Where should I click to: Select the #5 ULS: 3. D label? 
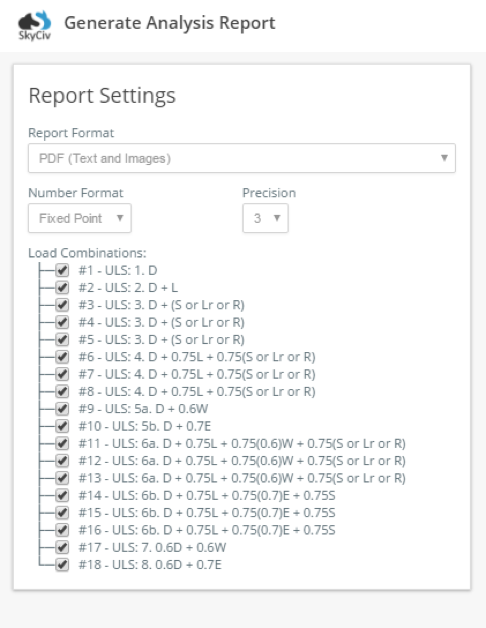tap(161, 340)
